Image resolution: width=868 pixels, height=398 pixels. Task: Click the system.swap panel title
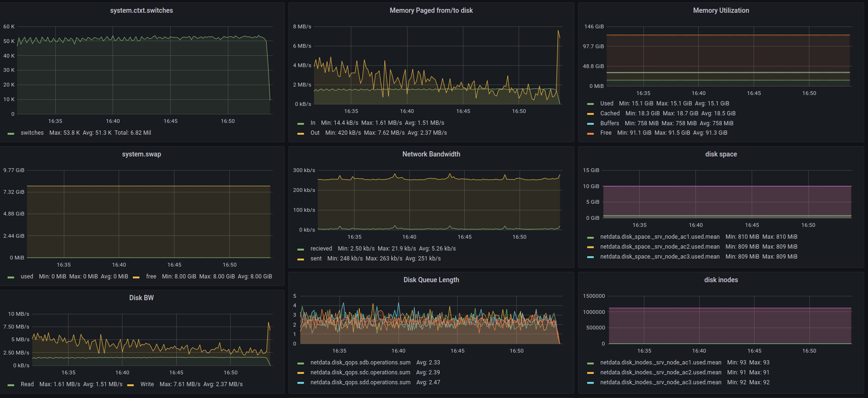tap(141, 154)
